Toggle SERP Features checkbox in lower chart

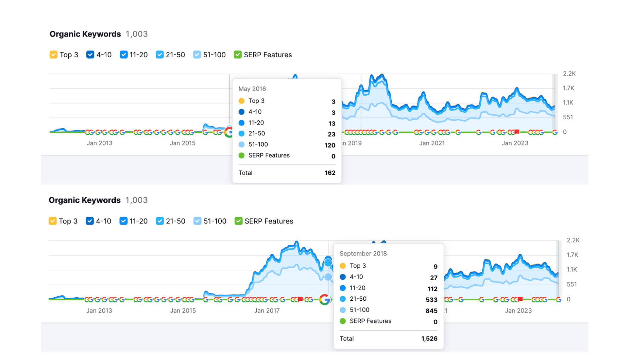(238, 221)
